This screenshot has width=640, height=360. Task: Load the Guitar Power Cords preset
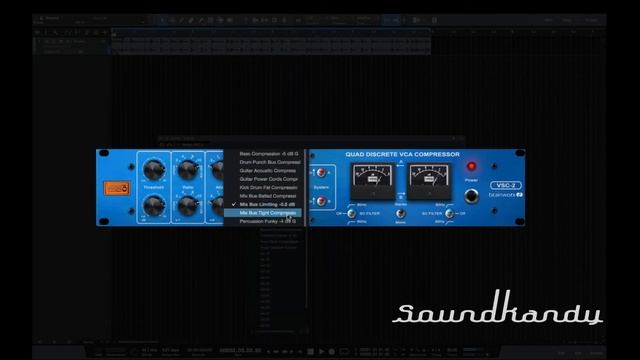coord(264,179)
